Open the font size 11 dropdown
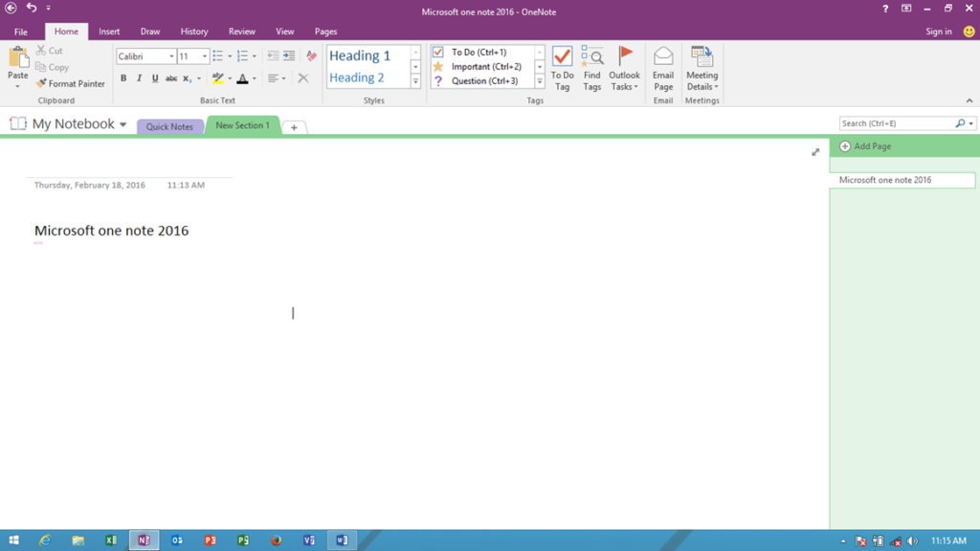Screen dimensions: 980x551 [x=205, y=56]
